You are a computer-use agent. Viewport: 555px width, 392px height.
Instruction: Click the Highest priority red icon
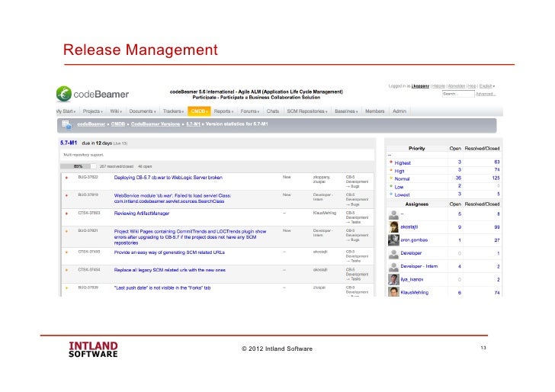click(391, 162)
